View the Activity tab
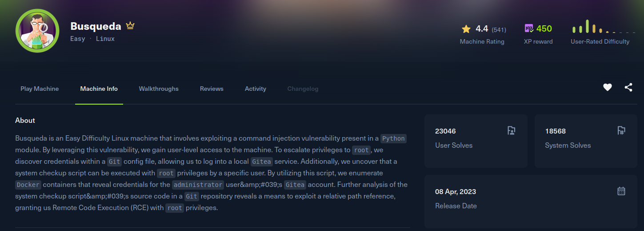Screen dimensions: 644x231 256,89
